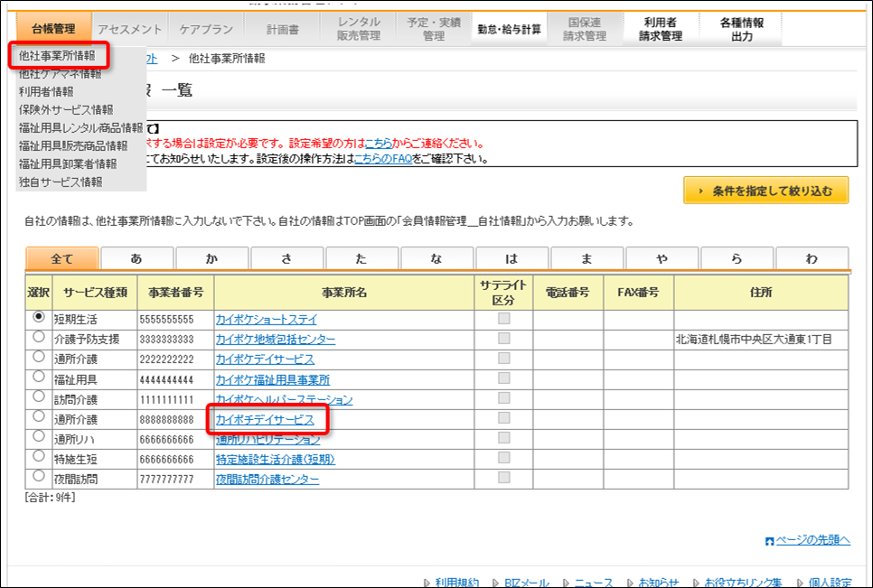Toggle satellite checkbox for 夜間訪問介護センター
Image resolution: width=873 pixels, height=588 pixels.
click(x=504, y=477)
